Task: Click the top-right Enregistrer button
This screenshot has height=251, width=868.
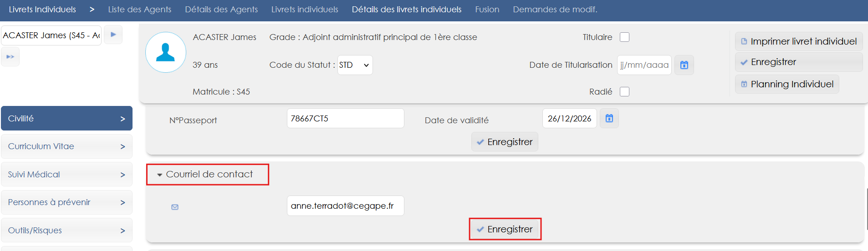Action: tap(798, 62)
